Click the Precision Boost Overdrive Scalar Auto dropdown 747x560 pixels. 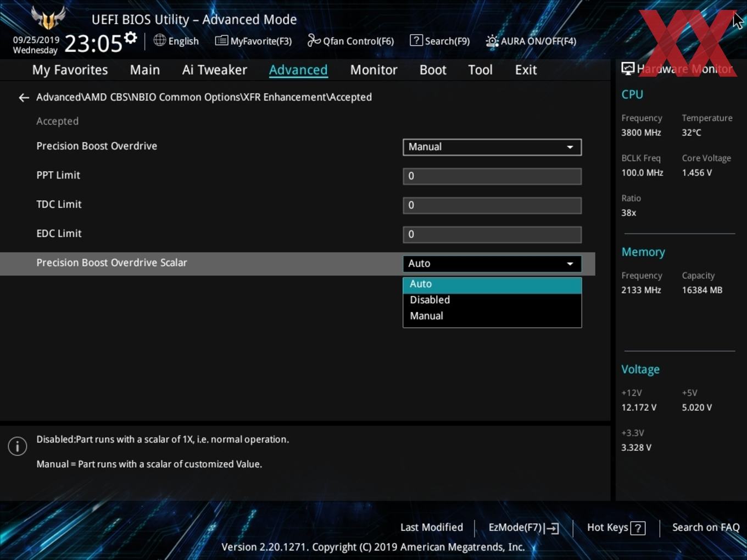tap(492, 264)
